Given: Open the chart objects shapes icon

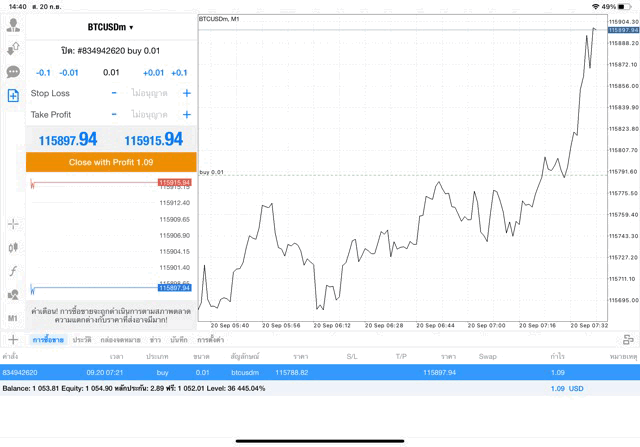Looking at the screenshot, I should 13,295.
